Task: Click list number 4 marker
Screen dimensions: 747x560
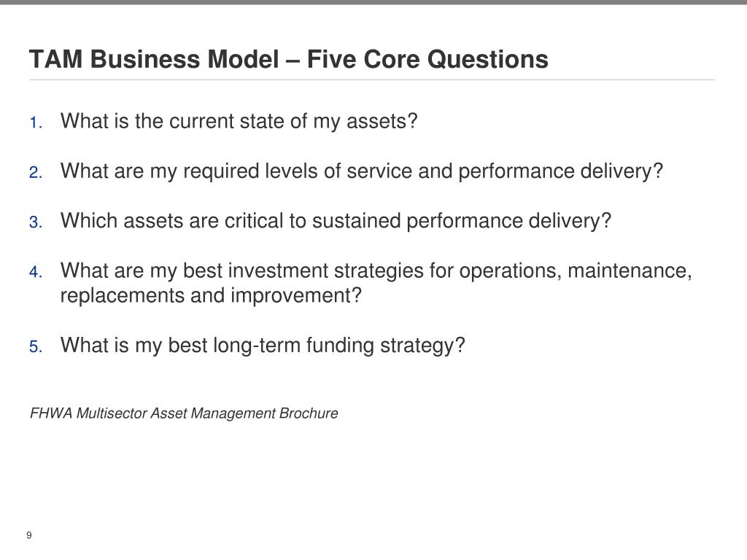Action: tap(36, 272)
